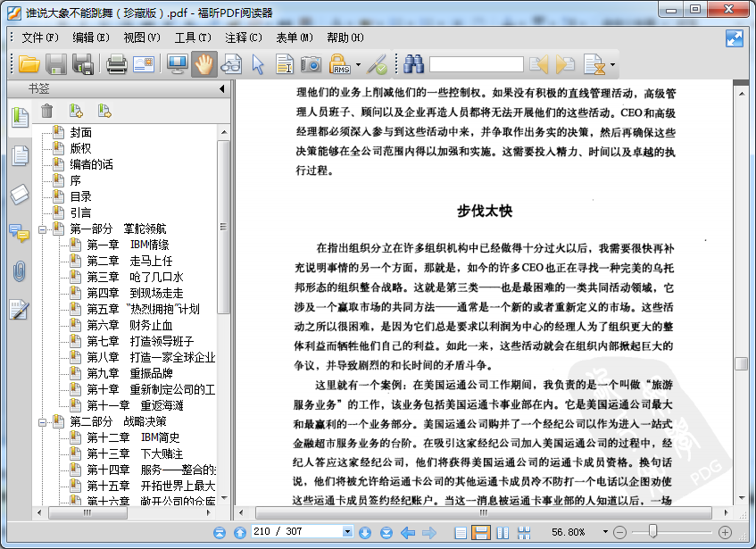Click the Find Next arrow icon
The width and height of the screenshot is (756, 549).
click(565, 64)
